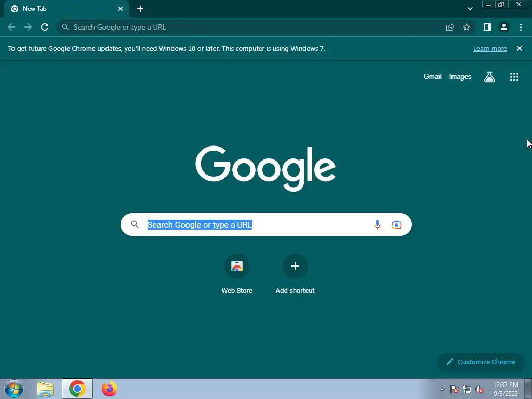This screenshot has height=399, width=532.
Task: Show hidden system tray icons
Action: [442, 389]
